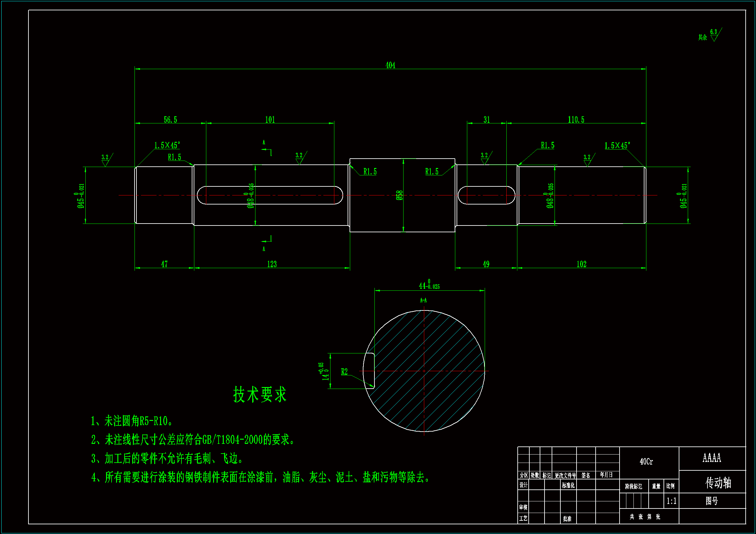This screenshot has width=756, height=534.
Task: Select the 110.5 dimension text
Action: [576, 120]
